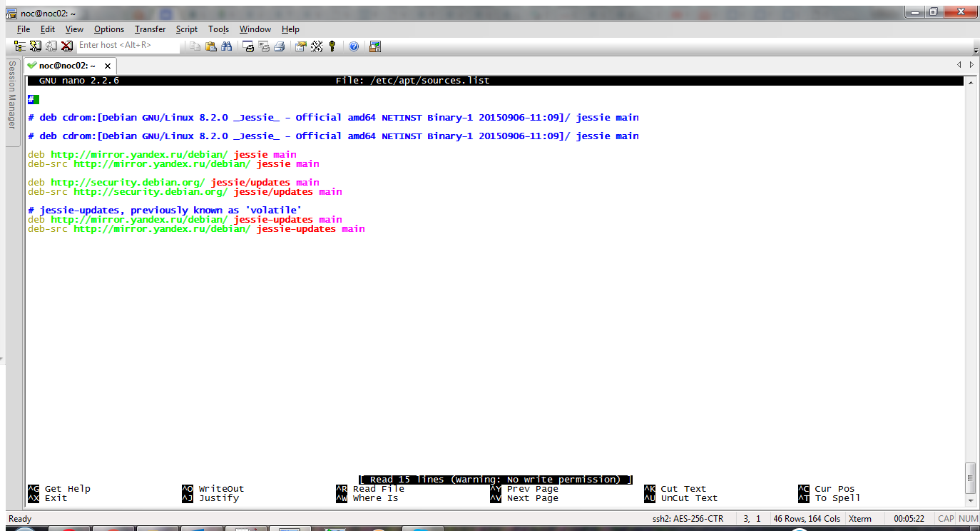This screenshot has width=980, height=531.
Task: Click the Find binoculars icon
Action: pos(227,46)
